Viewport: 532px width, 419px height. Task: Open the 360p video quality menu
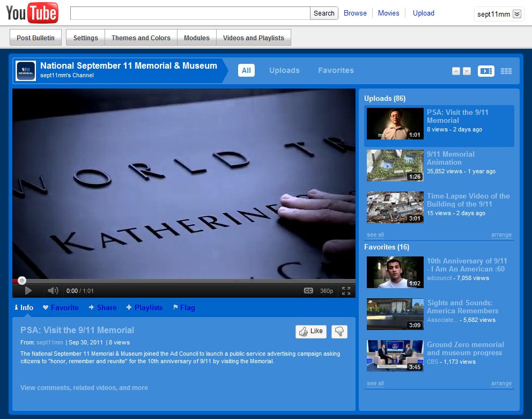pyautogui.click(x=327, y=291)
